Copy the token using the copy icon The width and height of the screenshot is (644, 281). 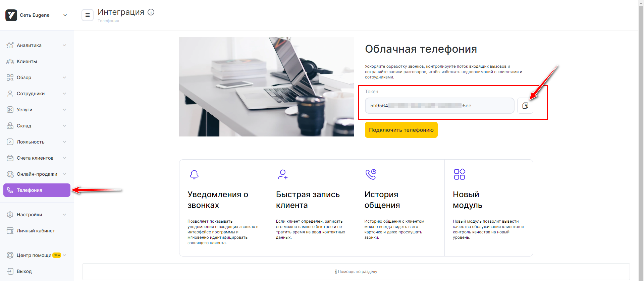pyautogui.click(x=525, y=106)
